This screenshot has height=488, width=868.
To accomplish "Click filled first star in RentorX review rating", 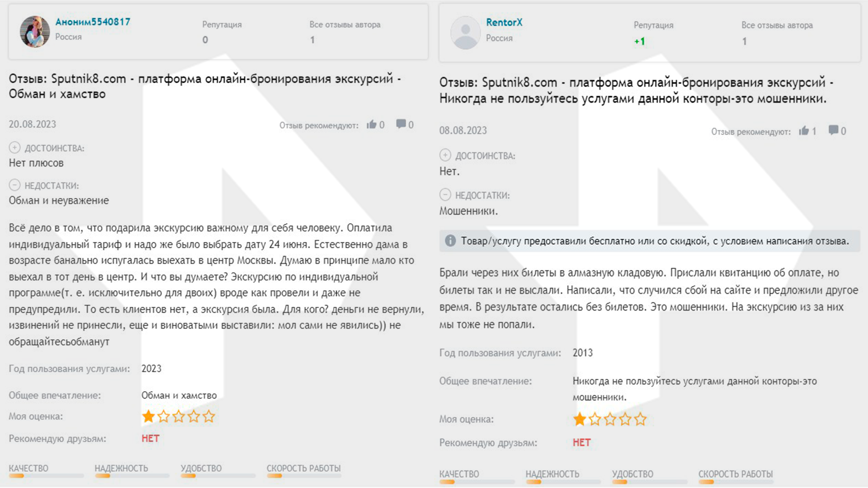I will point(580,419).
